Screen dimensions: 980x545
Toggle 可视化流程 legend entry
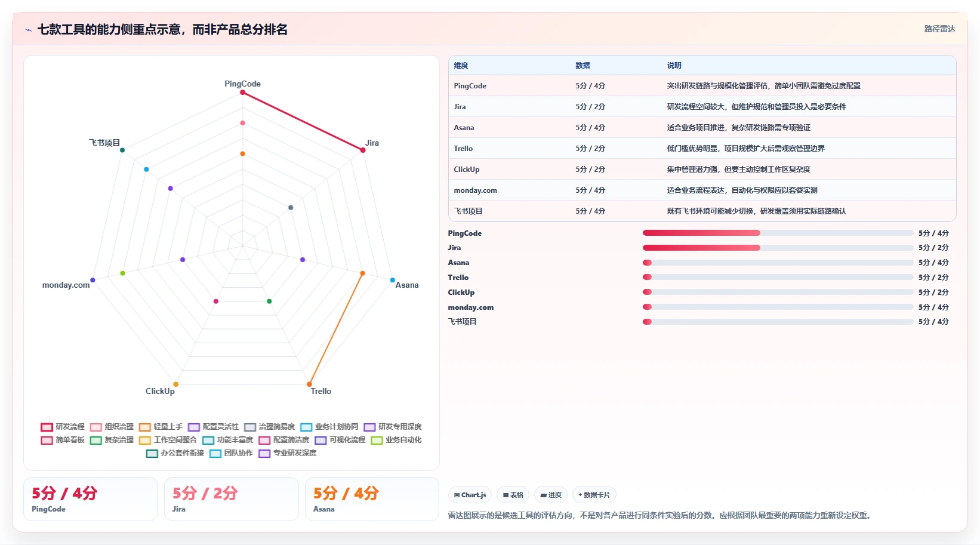coord(340,440)
